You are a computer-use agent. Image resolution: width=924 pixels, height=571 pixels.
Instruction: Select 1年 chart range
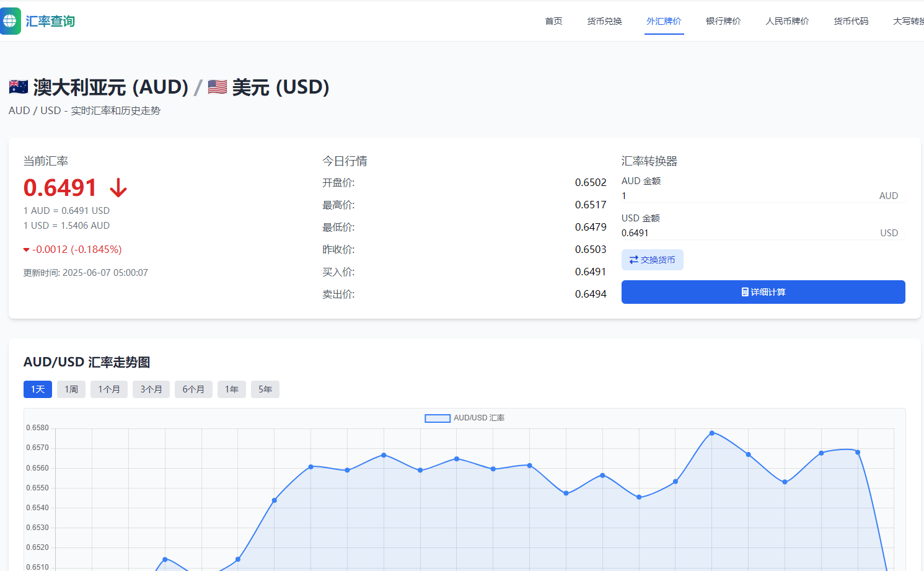[232, 389]
